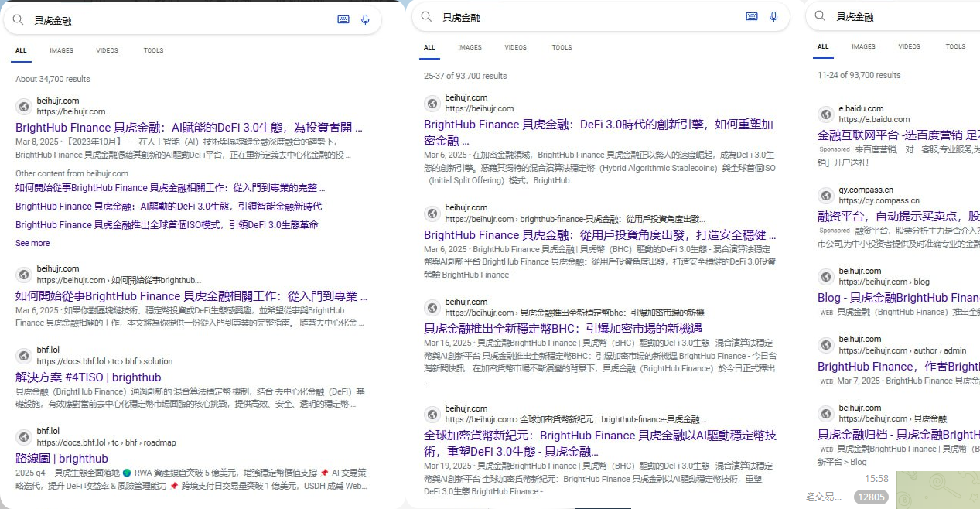Switch to VIDEOS tab in the middle panel

(516, 48)
